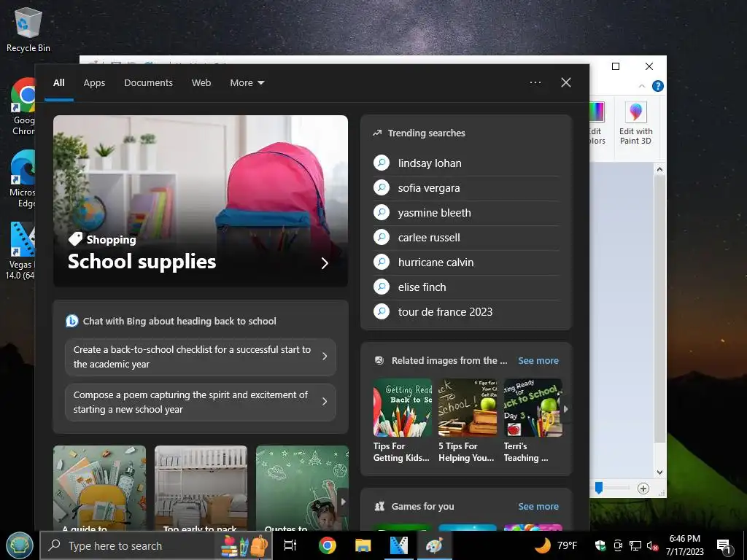Open the School supplies shopping card
Image resolution: width=747 pixels, height=560 pixels.
[x=201, y=201]
